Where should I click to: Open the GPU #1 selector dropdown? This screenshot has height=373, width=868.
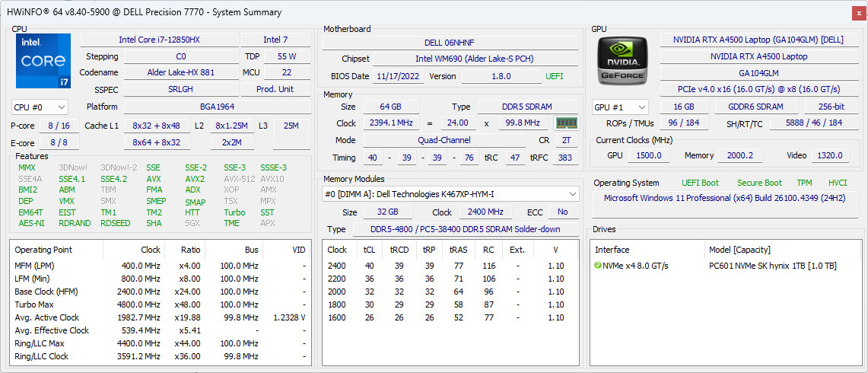(x=621, y=107)
